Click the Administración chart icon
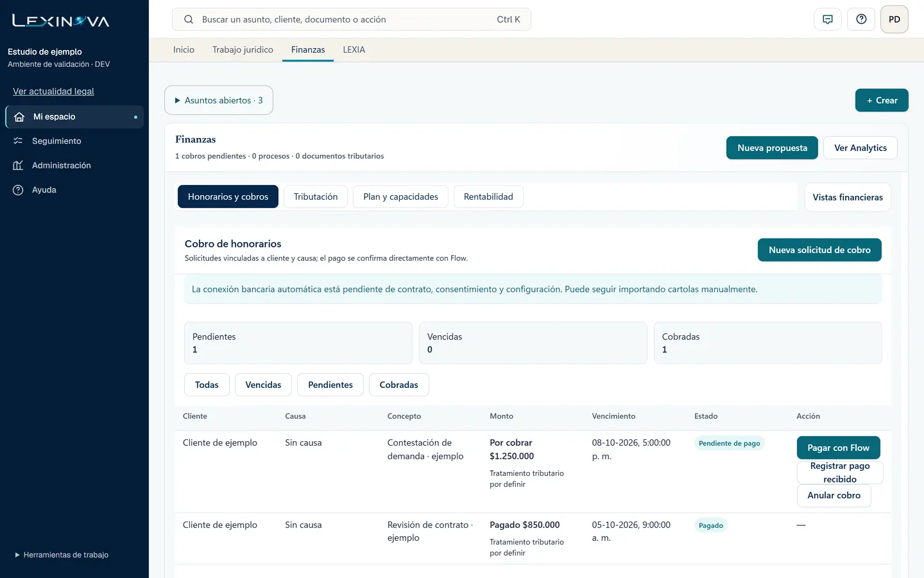This screenshot has width=924, height=578. tap(18, 165)
